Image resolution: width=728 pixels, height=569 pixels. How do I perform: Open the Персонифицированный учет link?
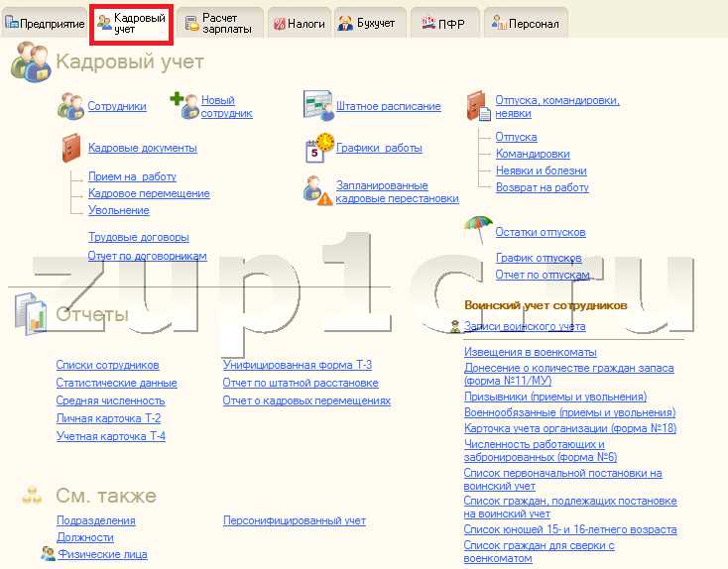point(295,520)
